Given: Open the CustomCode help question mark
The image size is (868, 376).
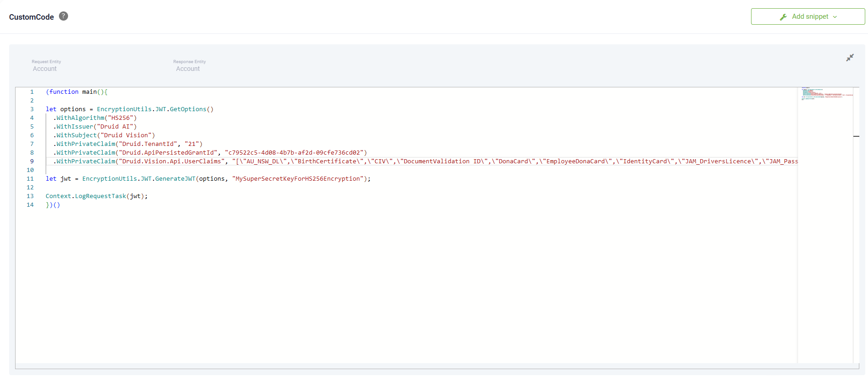Looking at the screenshot, I should [x=64, y=16].
